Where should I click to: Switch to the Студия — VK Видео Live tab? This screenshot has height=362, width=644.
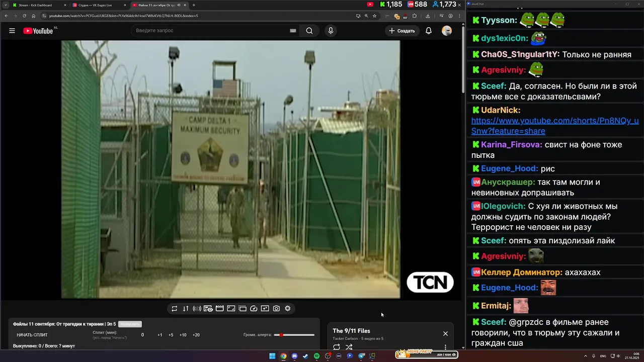point(99,5)
